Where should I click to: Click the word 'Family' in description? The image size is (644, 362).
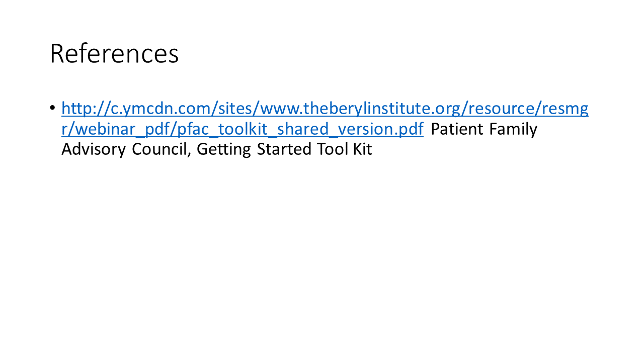513,129
